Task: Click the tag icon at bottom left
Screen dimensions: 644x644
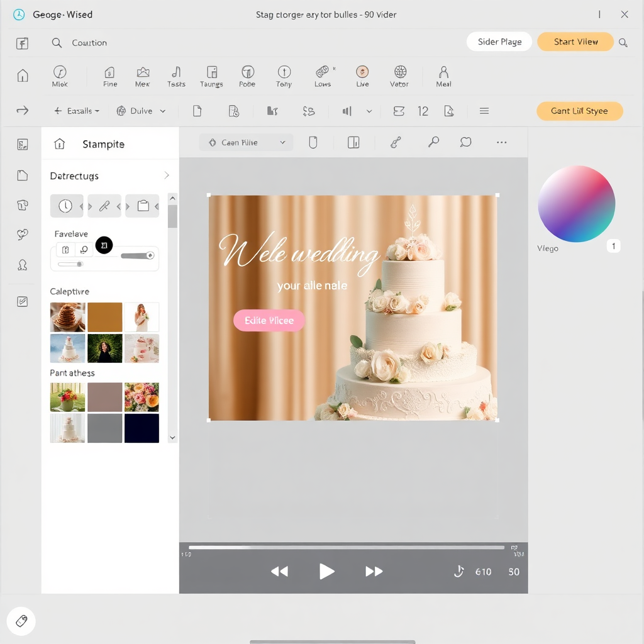Action: (x=21, y=621)
